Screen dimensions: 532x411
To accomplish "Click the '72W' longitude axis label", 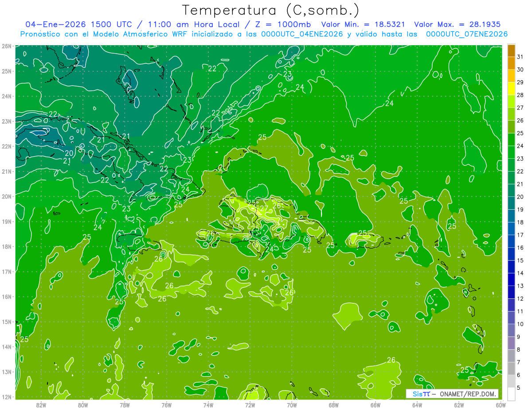I will (x=250, y=405).
